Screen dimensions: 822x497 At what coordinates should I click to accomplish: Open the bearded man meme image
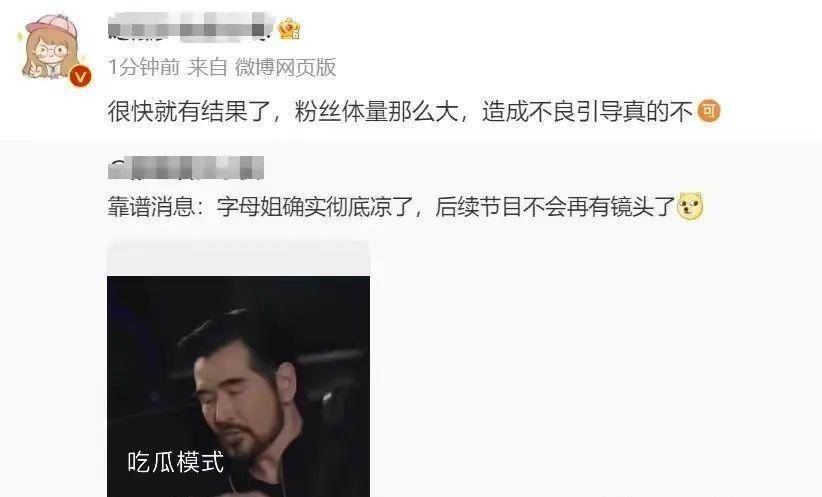(239, 386)
